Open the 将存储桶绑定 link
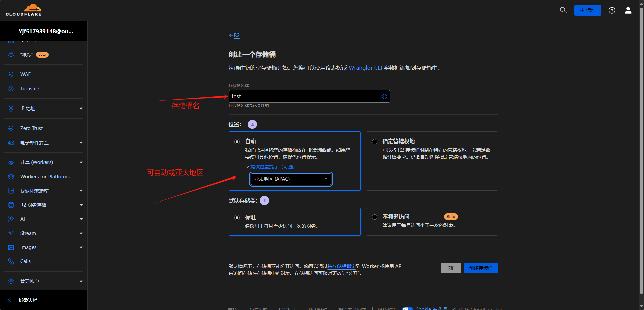Screen dimensions: 644x310 tap(342, 266)
